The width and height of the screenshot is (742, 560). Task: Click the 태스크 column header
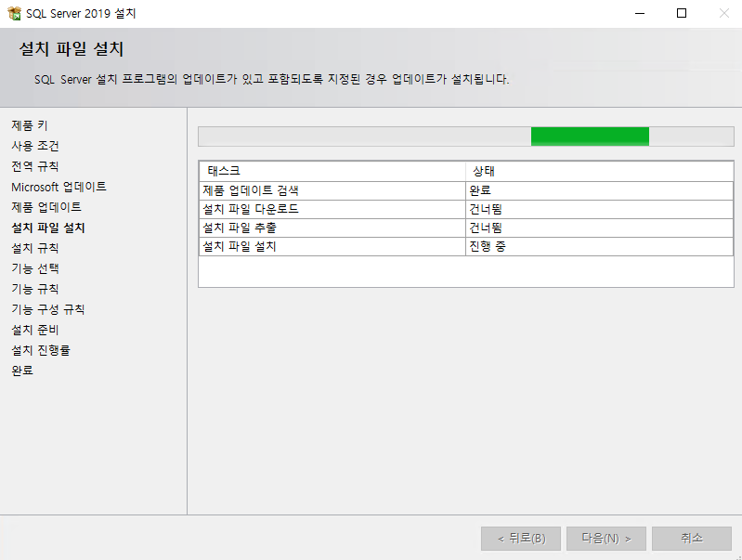pos(332,172)
